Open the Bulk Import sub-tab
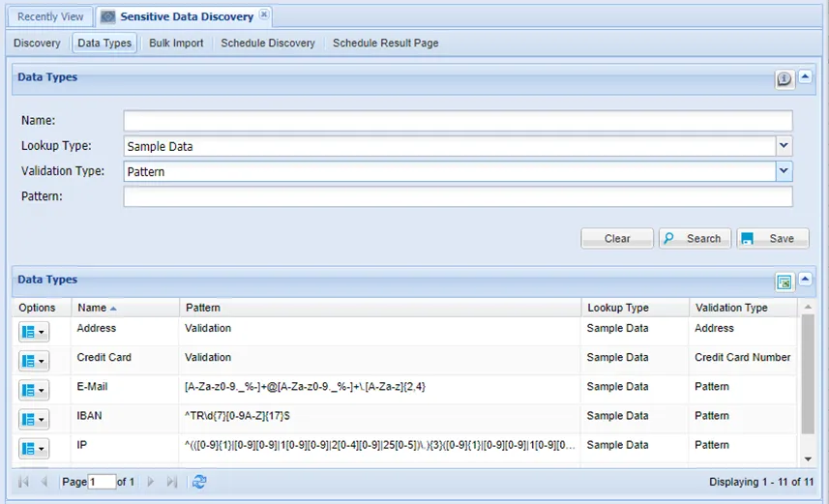The image size is (829, 504). click(x=176, y=43)
